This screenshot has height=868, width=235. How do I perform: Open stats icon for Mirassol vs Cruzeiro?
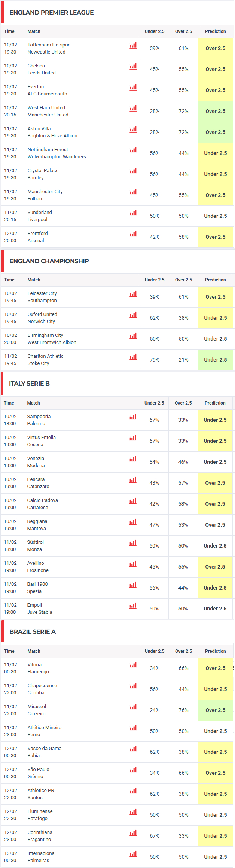[133, 707]
